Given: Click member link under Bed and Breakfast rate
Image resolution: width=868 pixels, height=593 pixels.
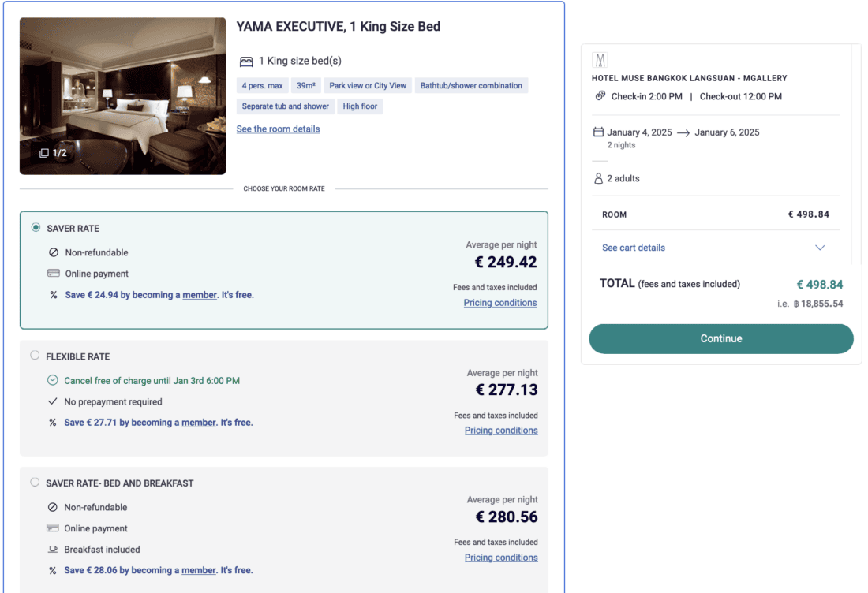Looking at the screenshot, I should [199, 570].
